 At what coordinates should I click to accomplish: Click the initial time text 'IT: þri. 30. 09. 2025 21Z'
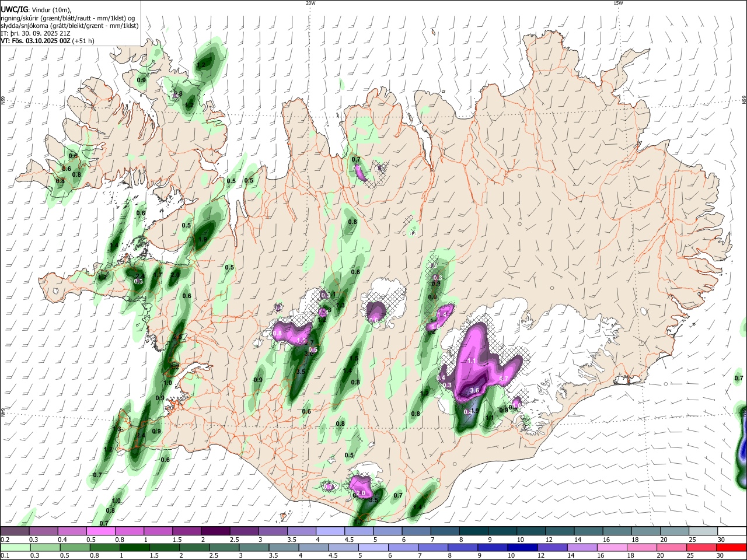[x=36, y=33]
